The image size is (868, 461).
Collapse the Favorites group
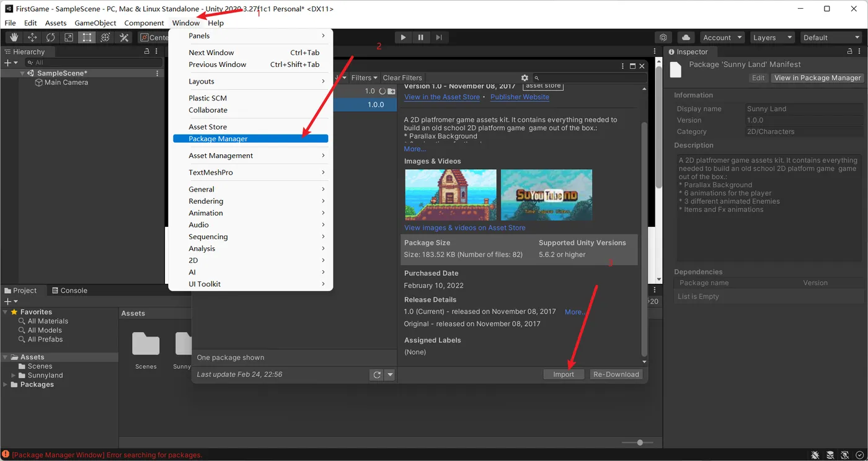click(6, 312)
